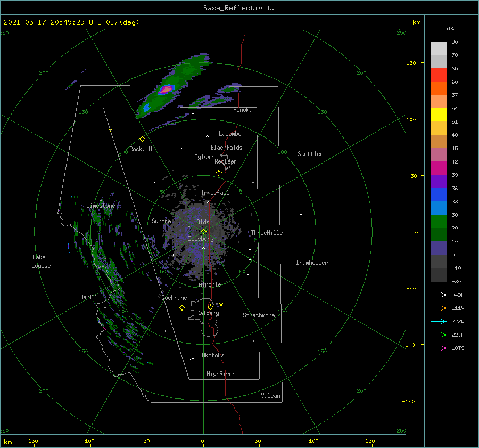Click the RockyMH label
Viewport: 479px width, 448px height.
141,149
